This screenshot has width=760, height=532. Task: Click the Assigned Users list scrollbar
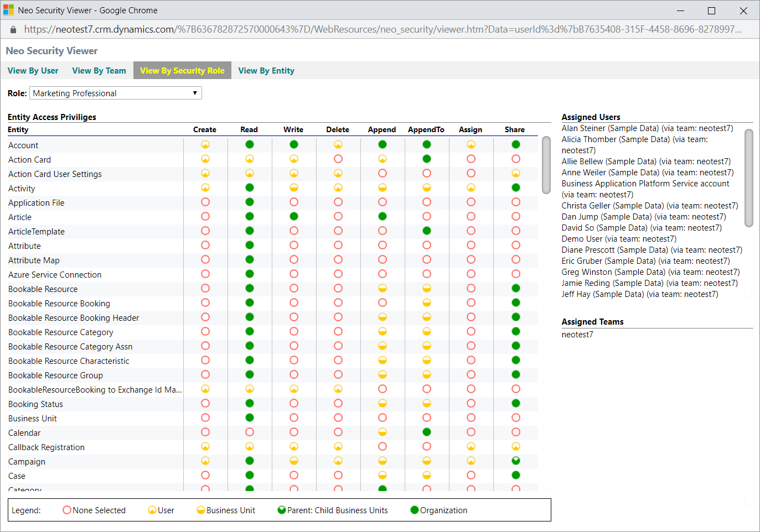point(749,178)
